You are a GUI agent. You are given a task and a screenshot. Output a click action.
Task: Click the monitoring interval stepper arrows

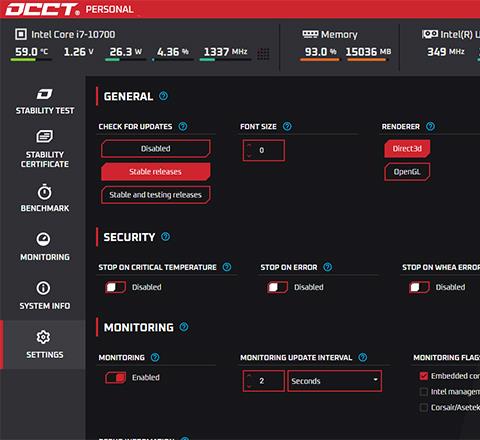tap(249, 381)
